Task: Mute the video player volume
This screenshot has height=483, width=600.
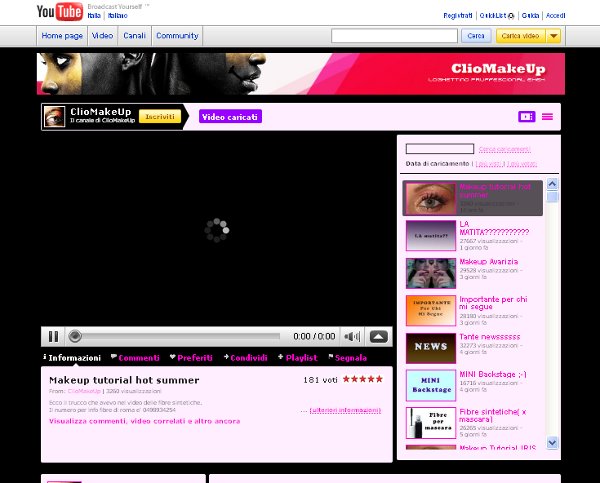Action: point(352,337)
